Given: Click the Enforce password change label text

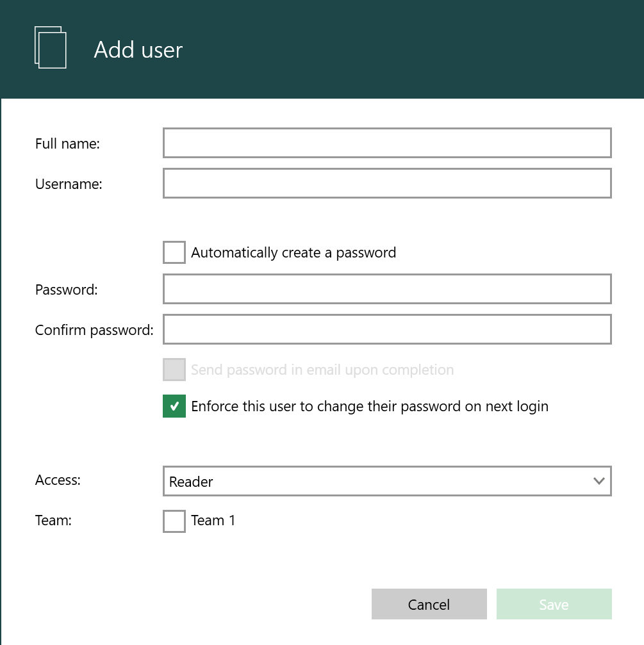Looking at the screenshot, I should 370,407.
